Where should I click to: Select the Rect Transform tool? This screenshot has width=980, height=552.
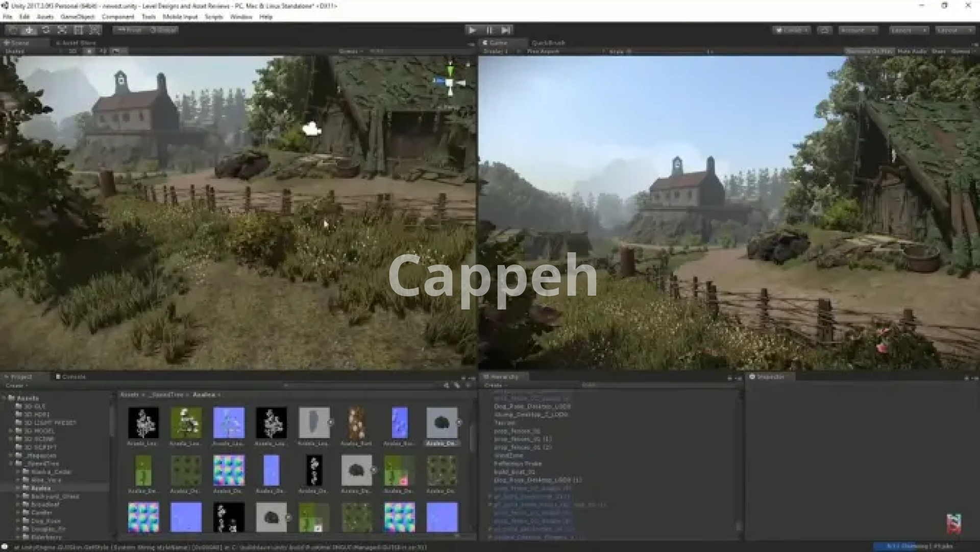(x=79, y=30)
